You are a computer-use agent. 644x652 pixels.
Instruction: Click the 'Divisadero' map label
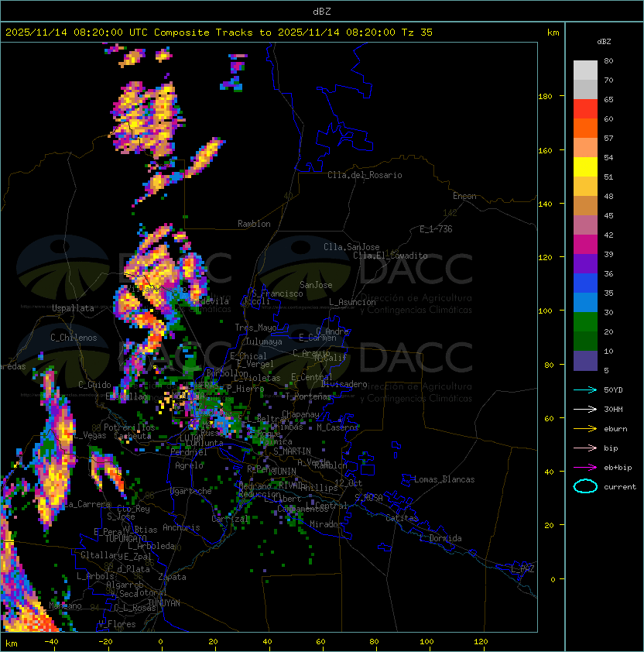[x=344, y=384]
